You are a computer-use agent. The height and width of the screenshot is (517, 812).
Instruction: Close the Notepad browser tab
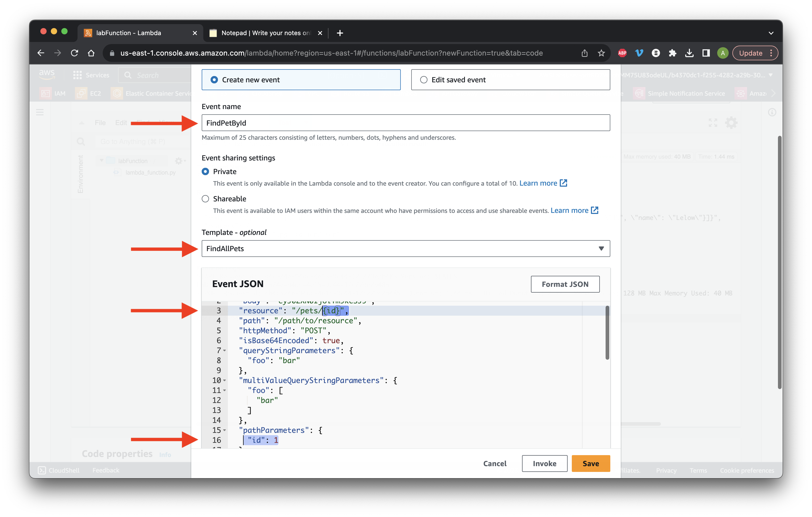click(x=320, y=33)
